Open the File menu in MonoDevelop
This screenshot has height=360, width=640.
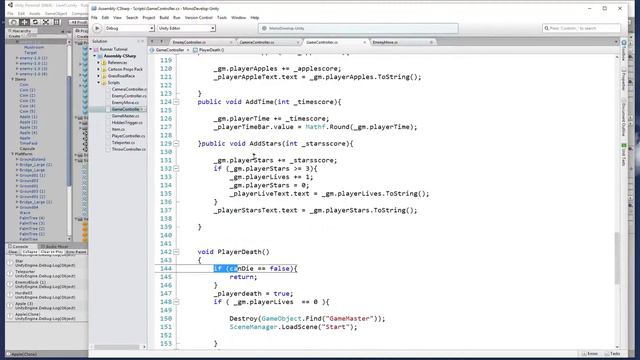coord(94,18)
